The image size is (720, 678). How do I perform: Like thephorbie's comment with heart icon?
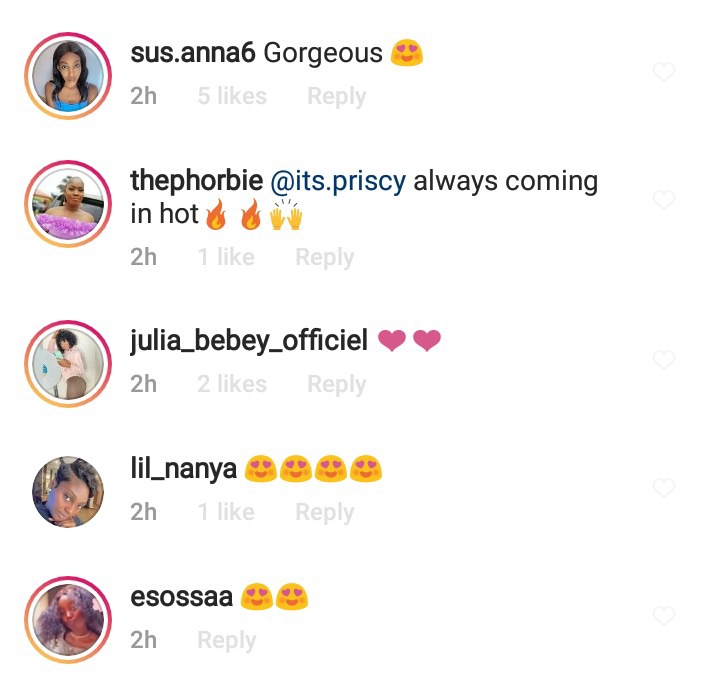coord(664,200)
